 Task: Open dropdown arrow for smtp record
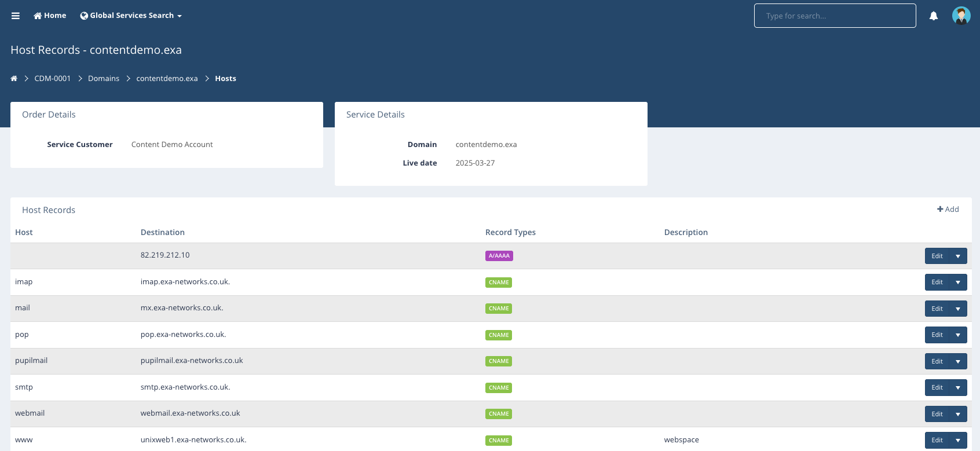point(958,388)
